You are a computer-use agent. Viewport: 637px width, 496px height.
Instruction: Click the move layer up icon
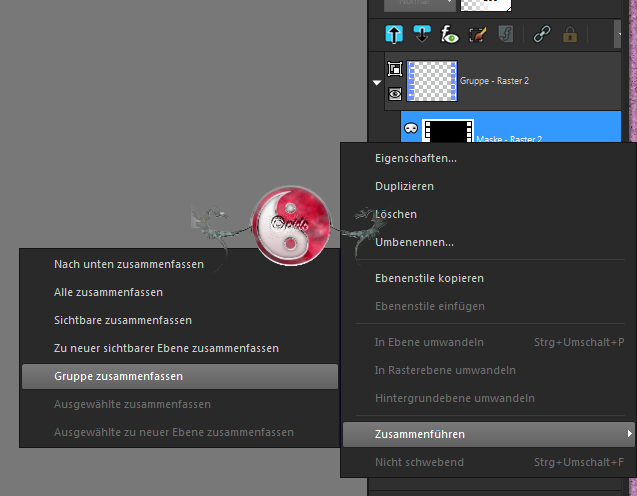(x=394, y=35)
